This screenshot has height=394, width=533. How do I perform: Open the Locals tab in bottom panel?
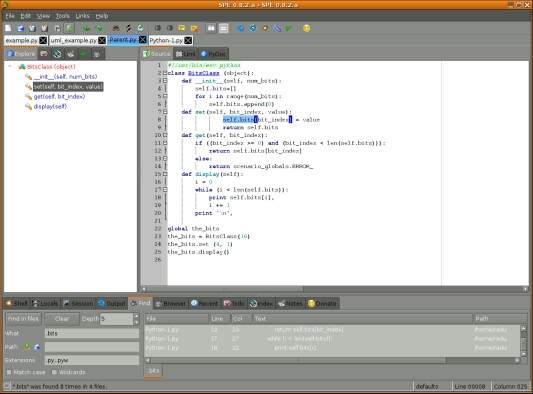point(46,303)
